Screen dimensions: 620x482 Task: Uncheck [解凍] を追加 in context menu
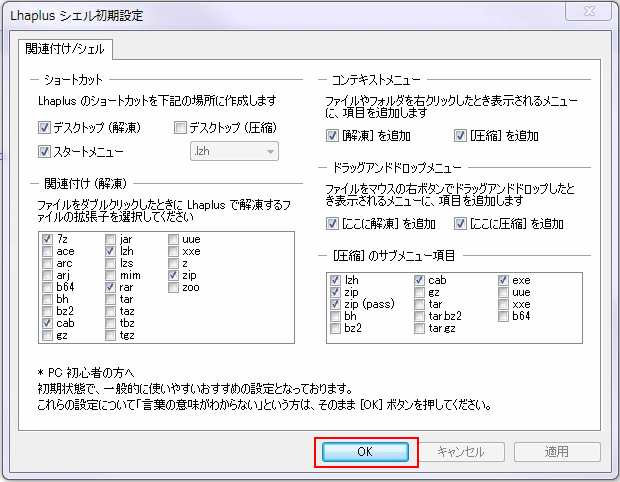[x=333, y=136]
